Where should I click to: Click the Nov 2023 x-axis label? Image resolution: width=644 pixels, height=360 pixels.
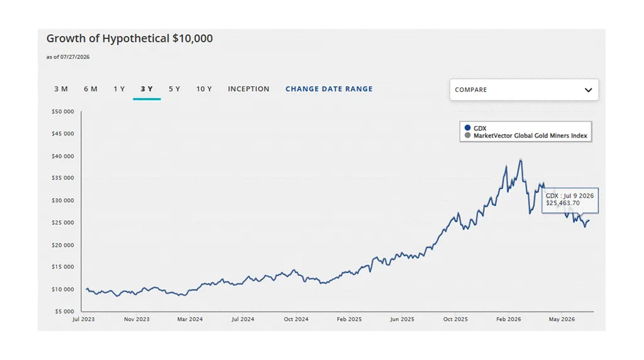(136, 319)
